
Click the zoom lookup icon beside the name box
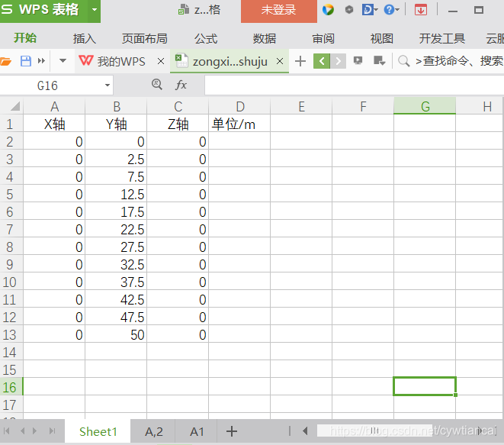point(157,85)
